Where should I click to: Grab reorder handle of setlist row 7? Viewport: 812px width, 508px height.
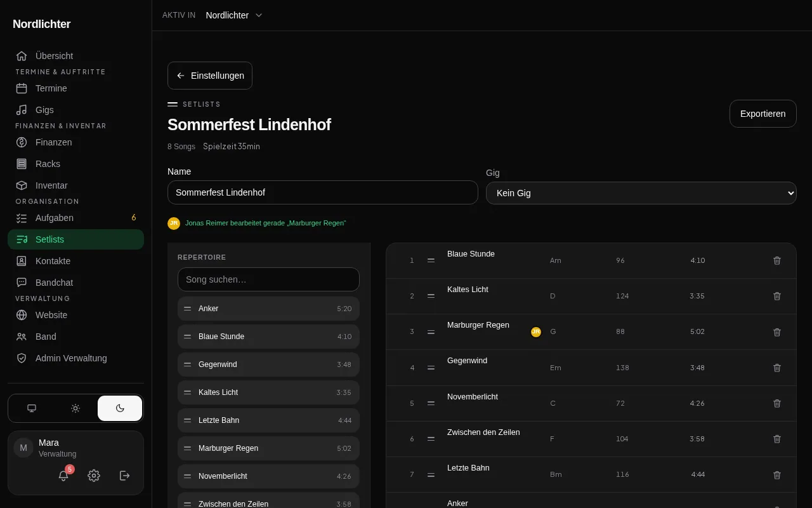pyautogui.click(x=431, y=475)
